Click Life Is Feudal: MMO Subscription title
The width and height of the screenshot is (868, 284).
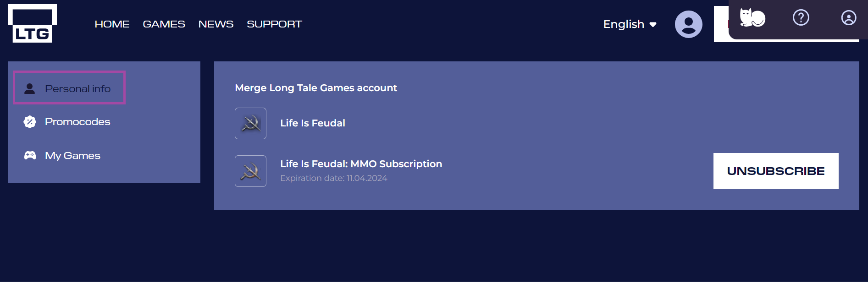[361, 164]
